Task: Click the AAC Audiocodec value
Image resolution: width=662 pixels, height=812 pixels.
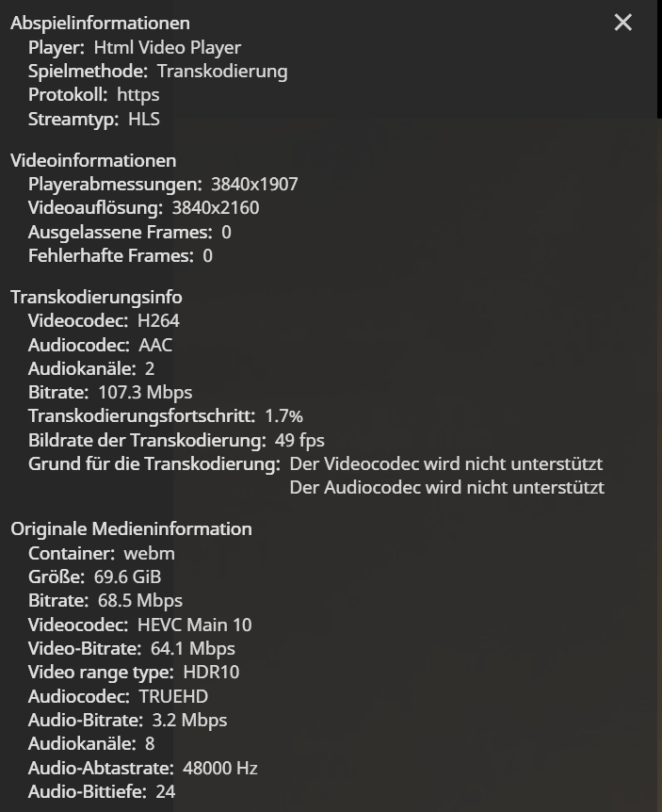Action: point(157,345)
